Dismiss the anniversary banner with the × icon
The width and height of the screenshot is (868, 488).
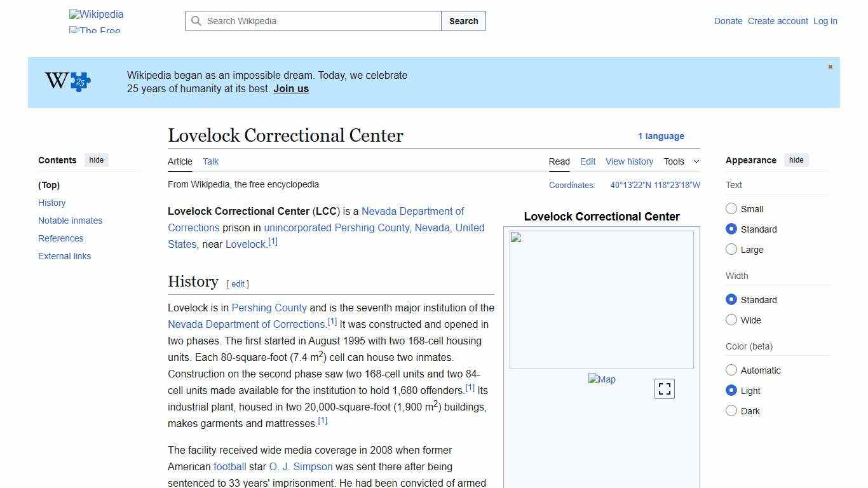pyautogui.click(x=830, y=66)
